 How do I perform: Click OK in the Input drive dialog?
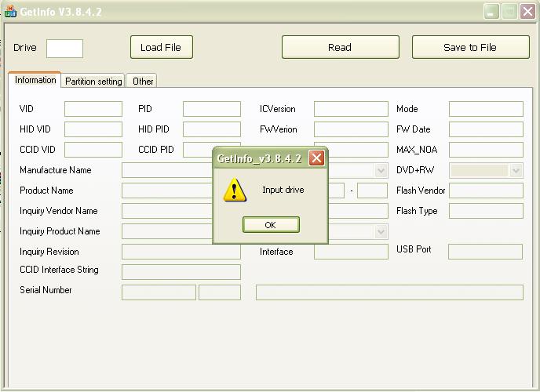(271, 225)
